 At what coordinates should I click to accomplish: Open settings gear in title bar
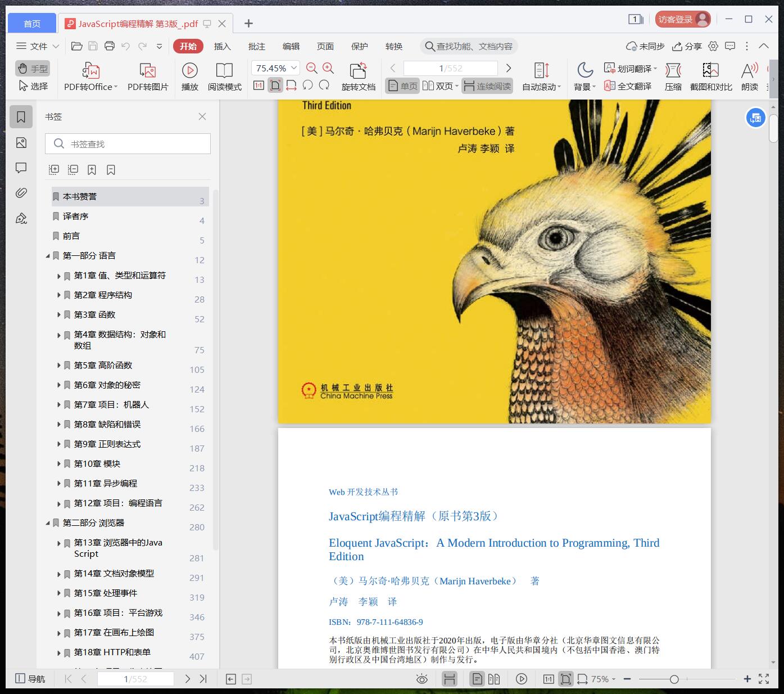(713, 46)
